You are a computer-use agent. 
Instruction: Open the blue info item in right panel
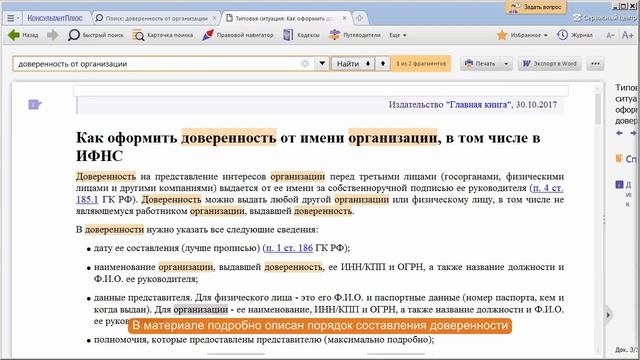(620, 185)
